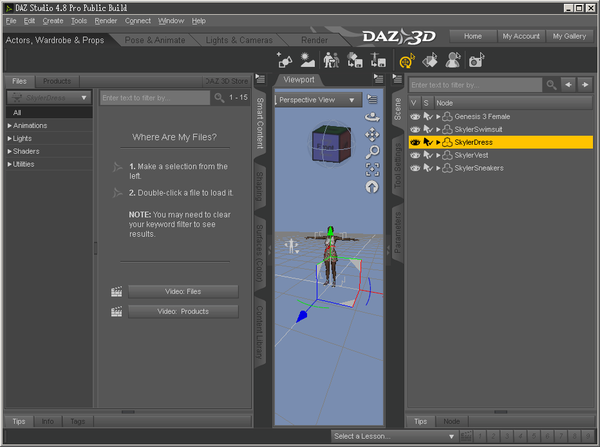The height and width of the screenshot is (447, 600).
Task: Click the view cube in the viewport
Action: [x=331, y=144]
